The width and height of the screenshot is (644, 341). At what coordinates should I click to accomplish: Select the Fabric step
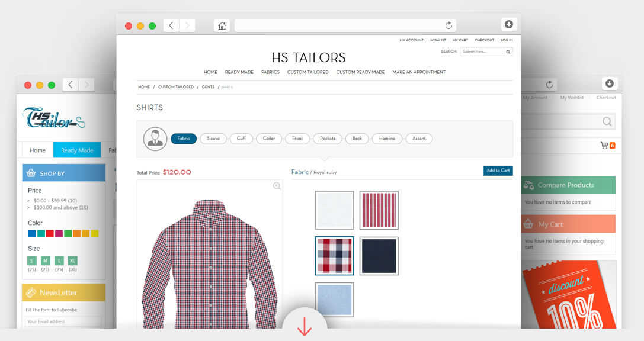coord(184,139)
